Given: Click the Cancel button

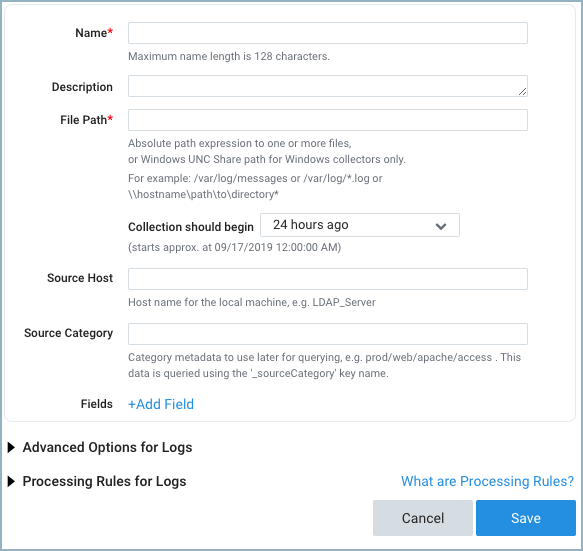Looking at the screenshot, I should (x=423, y=518).
